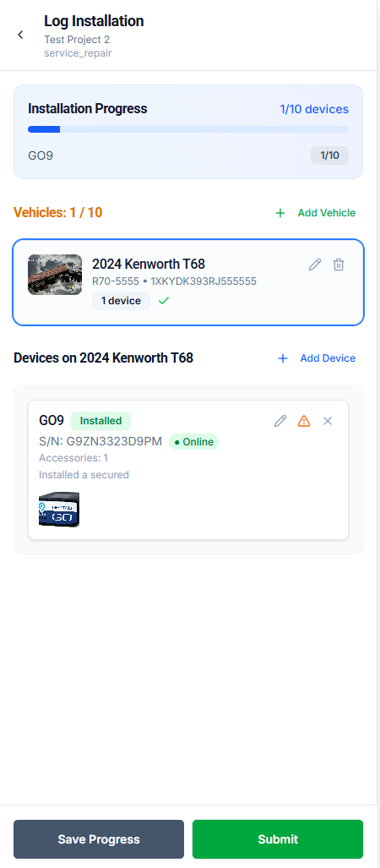
Task: Click the Online status indicator
Action: 193,442
